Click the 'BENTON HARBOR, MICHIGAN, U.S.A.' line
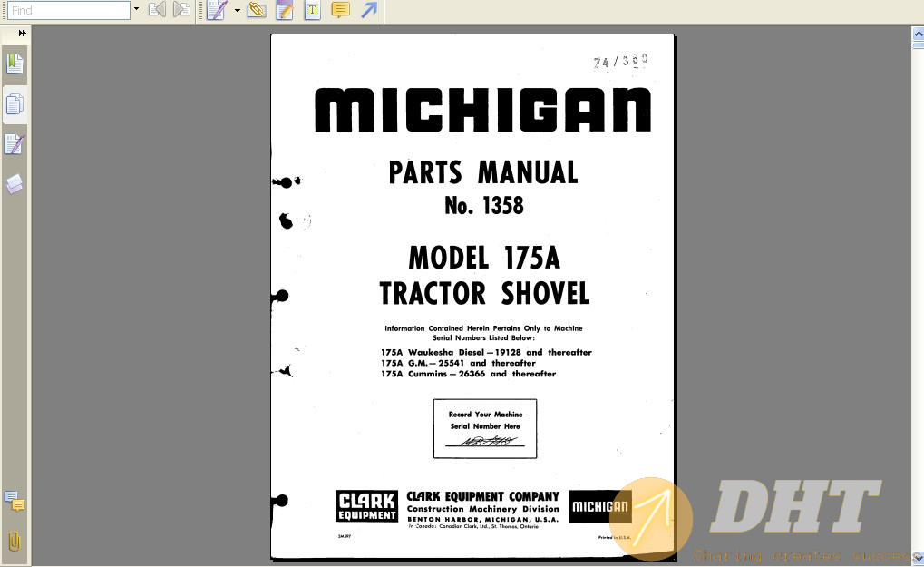The height and width of the screenshot is (567, 924). 483,519
